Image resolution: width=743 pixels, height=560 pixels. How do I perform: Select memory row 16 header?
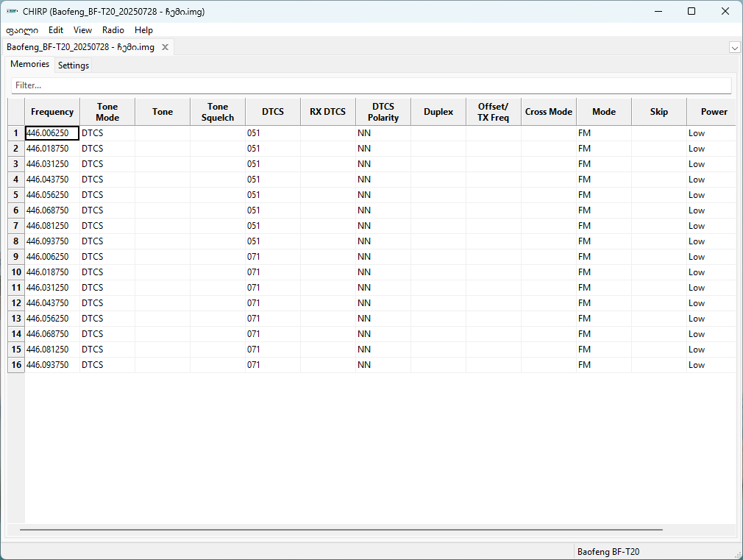point(16,365)
